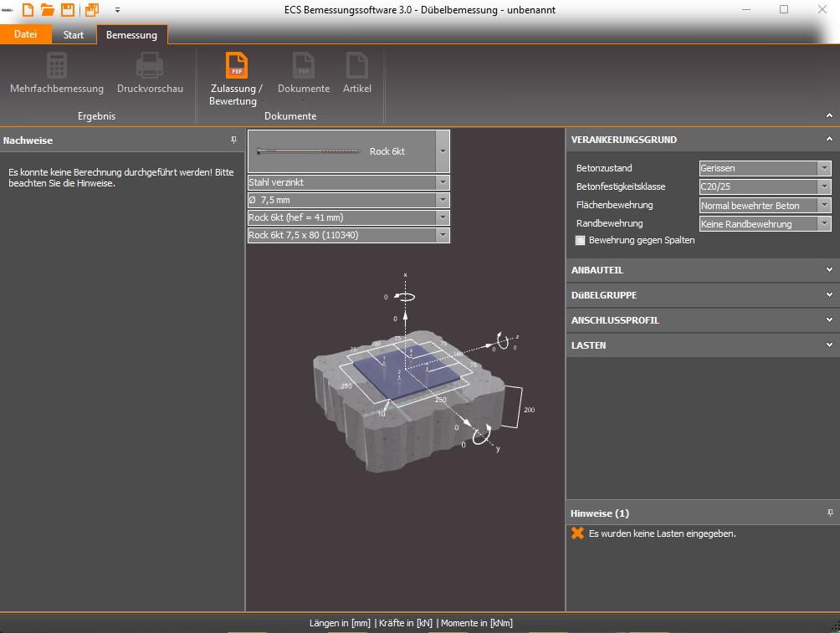Click the save all icon
This screenshot has height=633, width=840.
[x=92, y=10]
